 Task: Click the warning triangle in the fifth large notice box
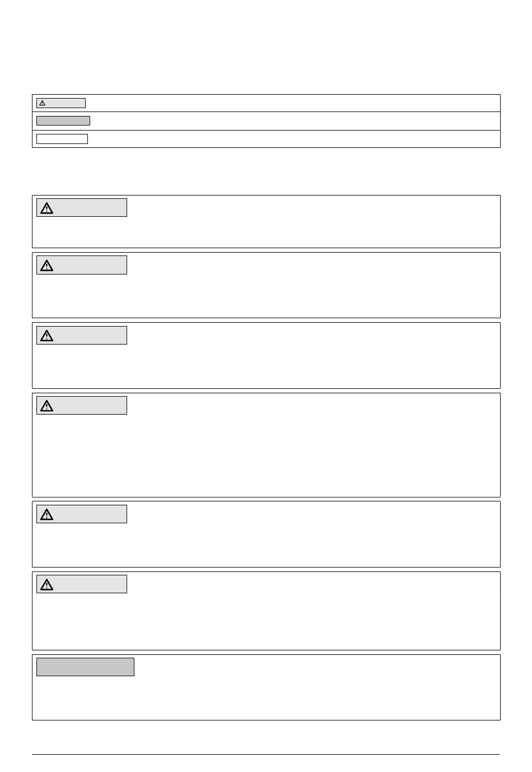[x=47, y=514]
